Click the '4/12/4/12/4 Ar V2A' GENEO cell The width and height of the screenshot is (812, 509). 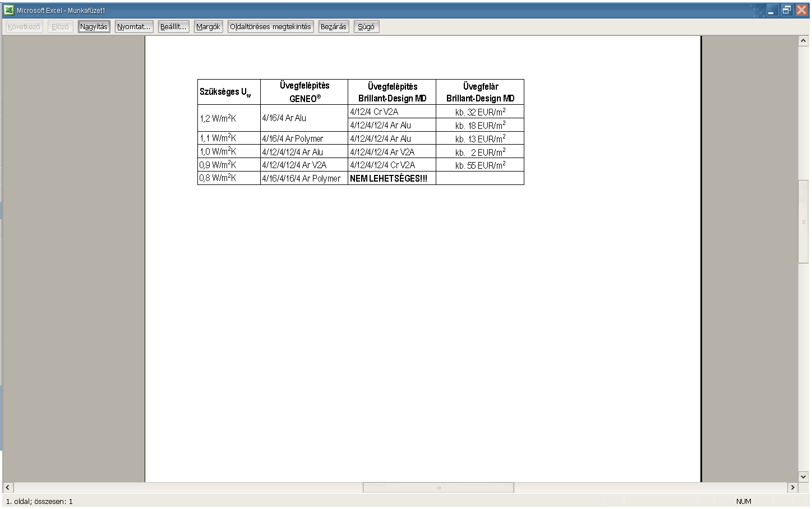coord(304,165)
